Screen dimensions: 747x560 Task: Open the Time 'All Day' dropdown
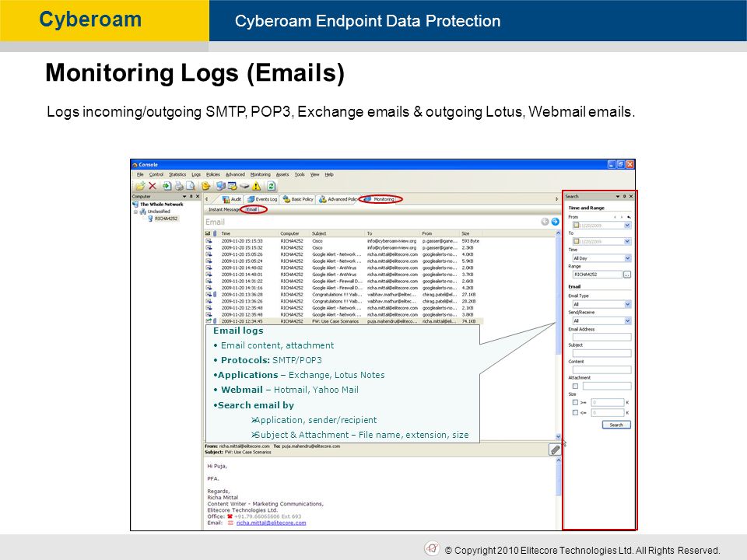point(627,258)
